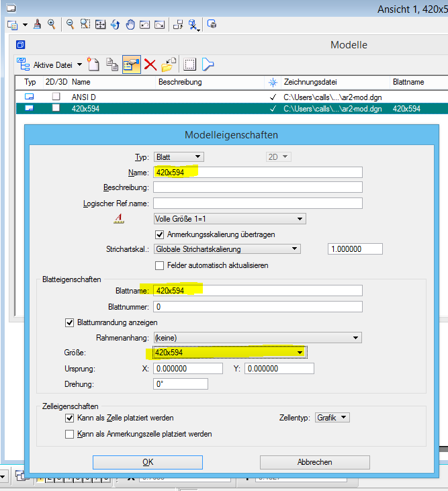The image size is (448, 491).
Task: Click the Zeichnungsdatei column header
Action: (x=310, y=82)
